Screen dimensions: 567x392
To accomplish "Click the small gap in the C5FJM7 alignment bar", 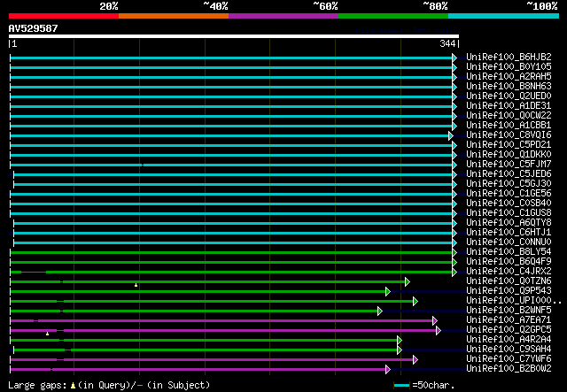I will click(x=143, y=165).
